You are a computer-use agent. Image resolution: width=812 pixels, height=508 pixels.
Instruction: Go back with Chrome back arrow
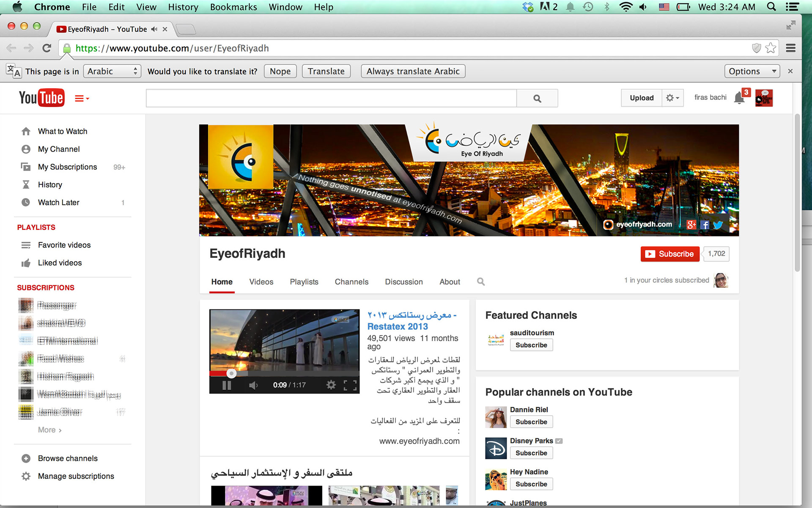pyautogui.click(x=11, y=48)
